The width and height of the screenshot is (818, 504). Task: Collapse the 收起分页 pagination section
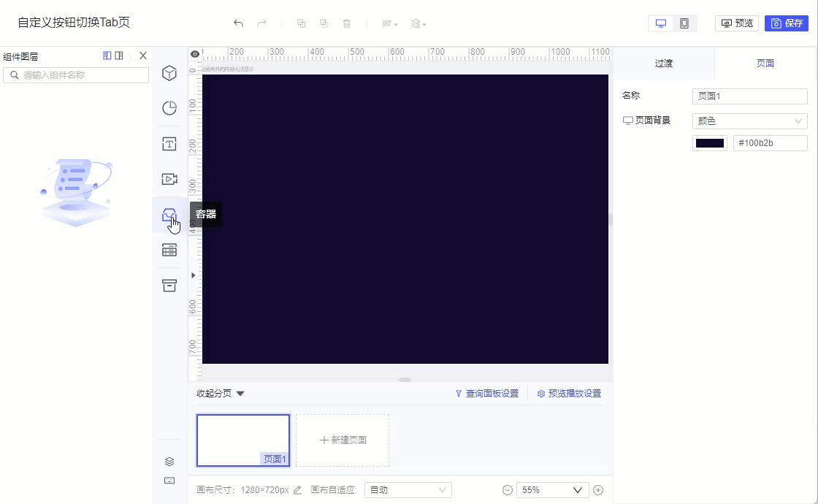(217, 392)
